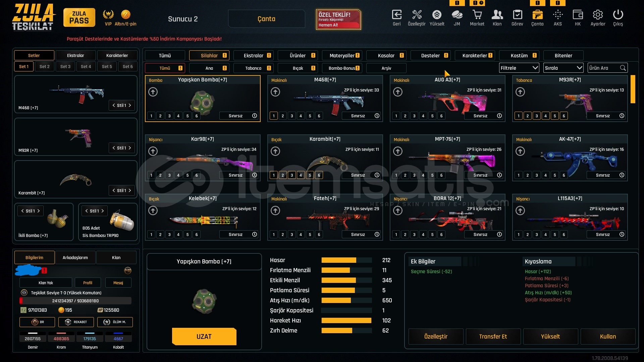The width and height of the screenshot is (644, 362).
Task: Select the Set 3 tab
Action: click(x=65, y=66)
